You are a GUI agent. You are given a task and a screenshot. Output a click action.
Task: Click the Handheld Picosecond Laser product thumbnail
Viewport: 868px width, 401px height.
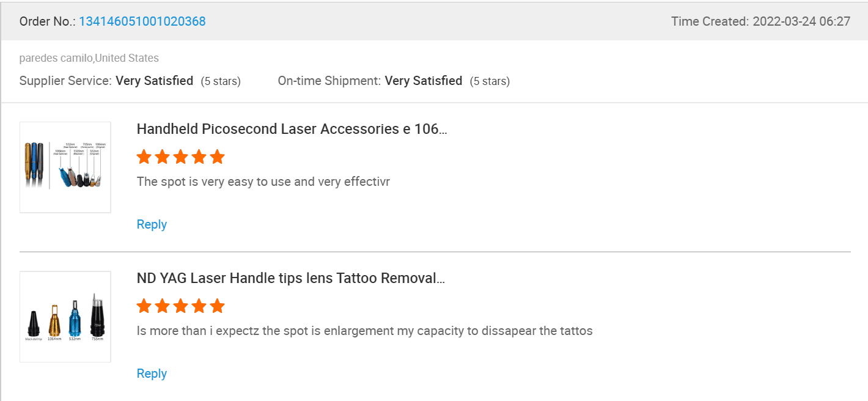pos(65,167)
